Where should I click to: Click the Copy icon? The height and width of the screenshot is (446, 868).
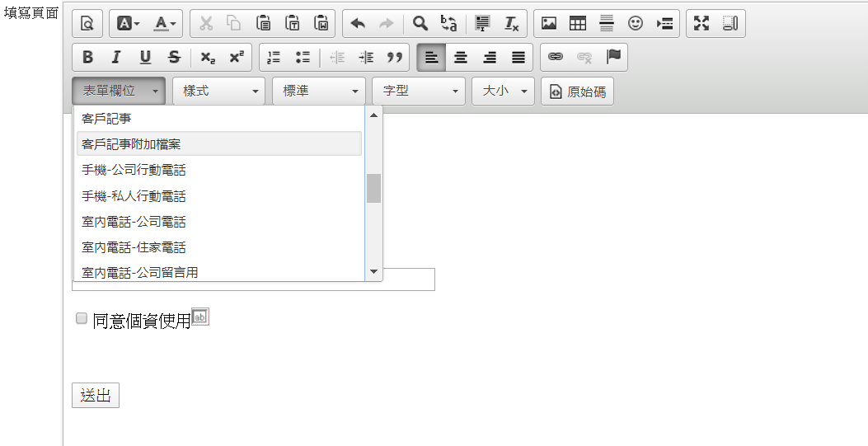(234, 23)
